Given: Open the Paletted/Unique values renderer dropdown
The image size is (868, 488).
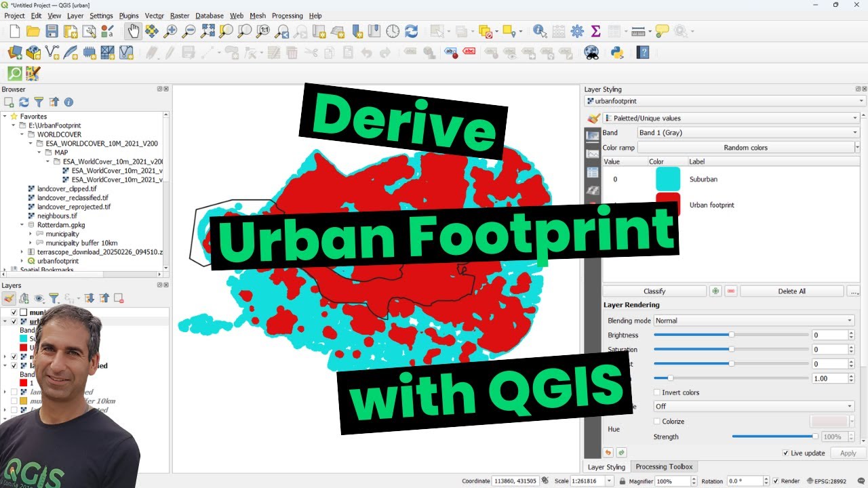Looking at the screenshot, I should [x=730, y=118].
